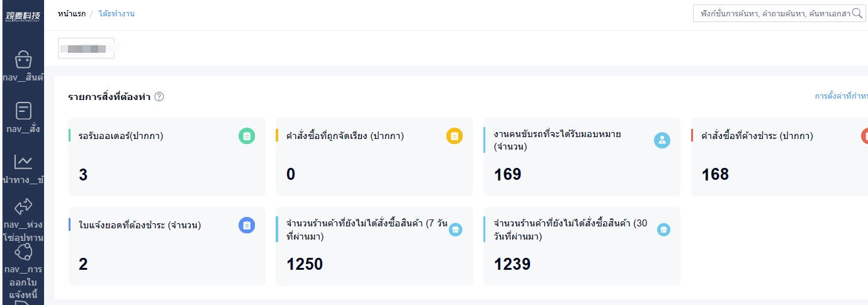Viewport: 868px width, 305px height.
Task: Select the order document icon in sidebar
Action: point(23,111)
